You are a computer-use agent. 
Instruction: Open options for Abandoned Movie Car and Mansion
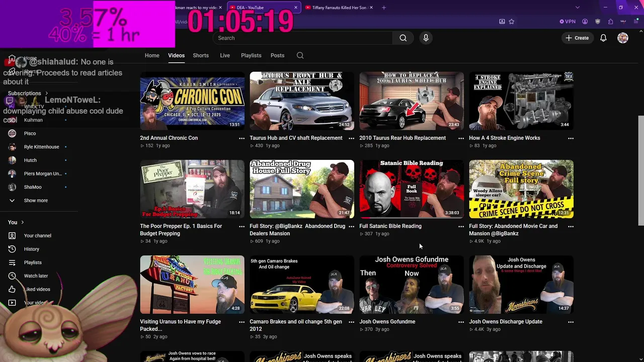571,227
